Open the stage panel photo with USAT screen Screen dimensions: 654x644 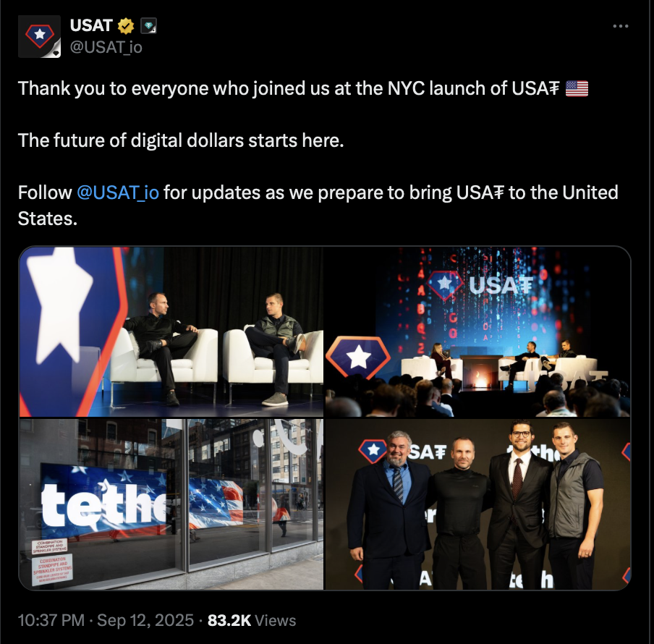tap(478, 331)
